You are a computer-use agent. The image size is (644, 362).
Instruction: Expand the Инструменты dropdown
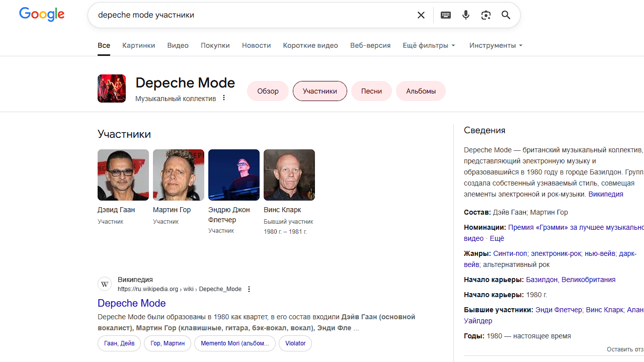tap(496, 45)
